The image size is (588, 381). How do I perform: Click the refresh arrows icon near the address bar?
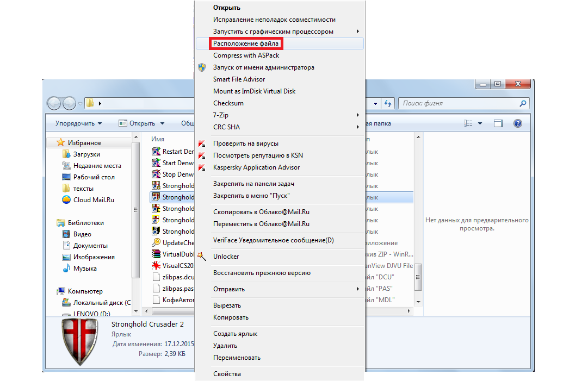coord(388,103)
